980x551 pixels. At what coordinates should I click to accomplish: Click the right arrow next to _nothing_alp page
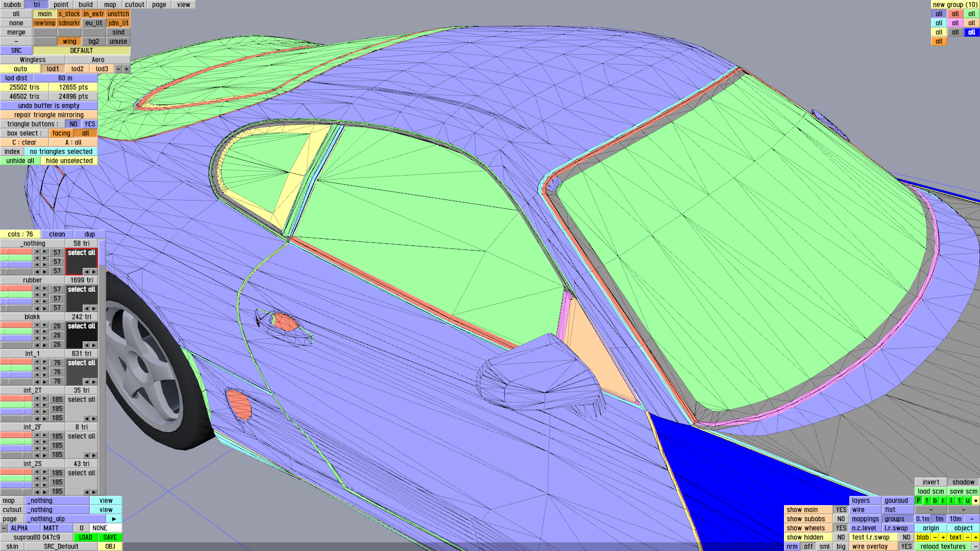(114, 519)
